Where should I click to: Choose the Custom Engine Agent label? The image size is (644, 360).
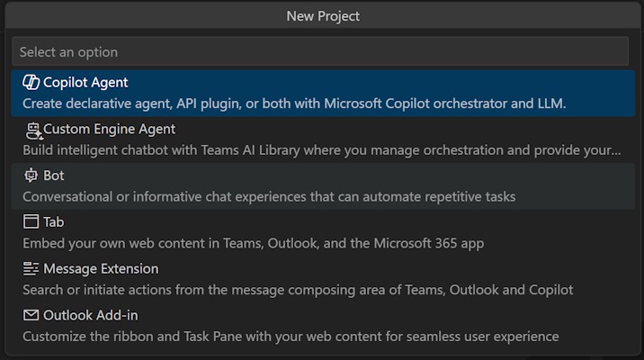[109, 130]
